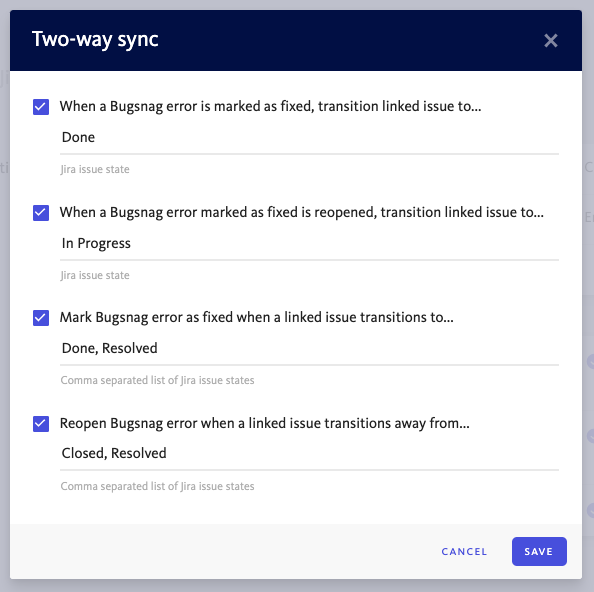Select Jira issue state hint under In Progress
Viewport: 594px width, 592px height.
pyautogui.click(x=95, y=275)
